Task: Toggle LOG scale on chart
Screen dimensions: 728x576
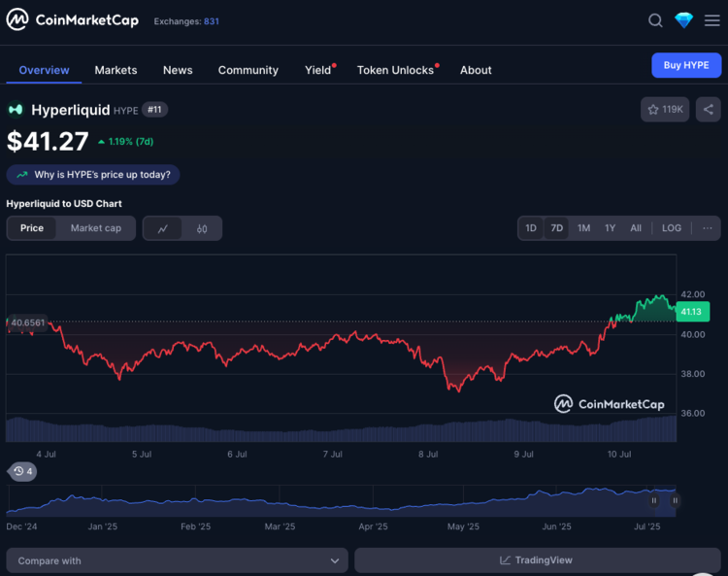Action: (x=672, y=228)
